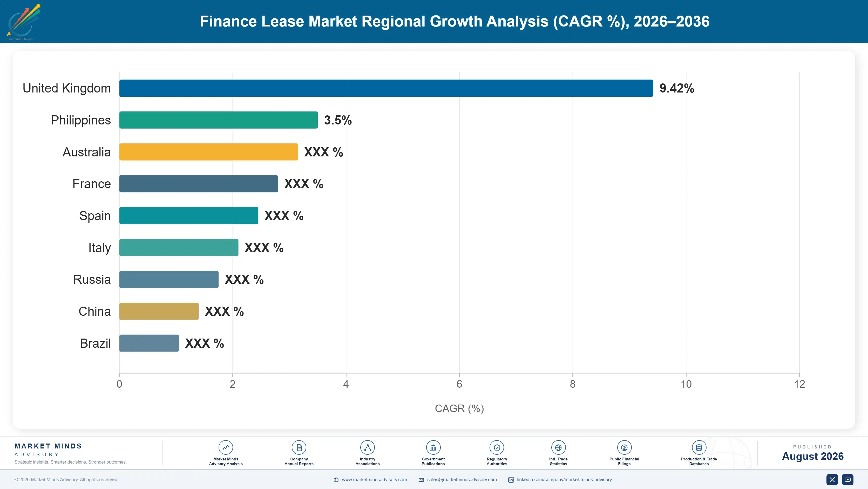This screenshot has width=868, height=489.
Task: Click the United Kingdom blue bar
Action: (386, 88)
